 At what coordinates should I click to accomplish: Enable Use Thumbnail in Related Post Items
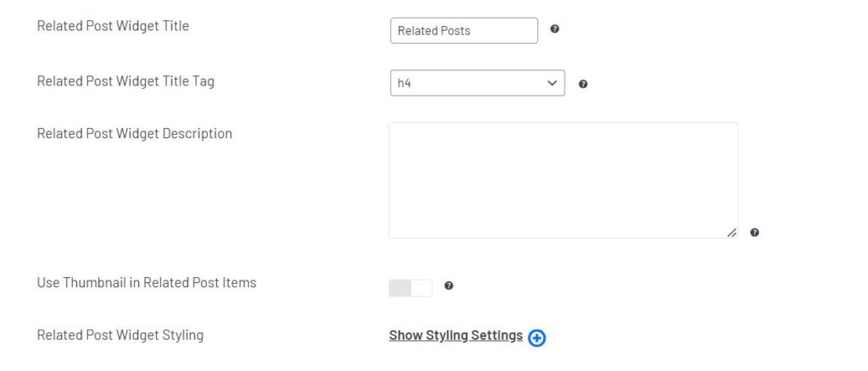(411, 288)
